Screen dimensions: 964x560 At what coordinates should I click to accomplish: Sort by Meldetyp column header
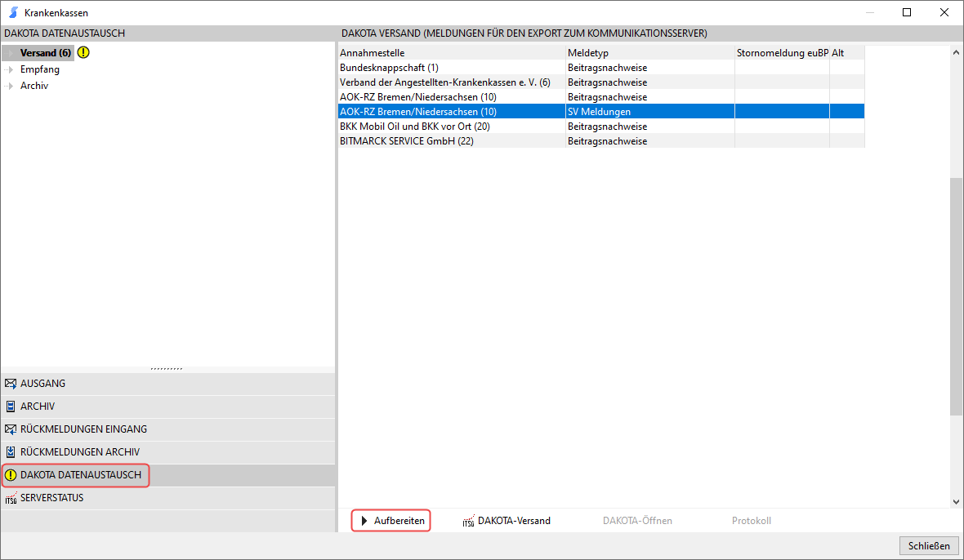tap(649, 53)
